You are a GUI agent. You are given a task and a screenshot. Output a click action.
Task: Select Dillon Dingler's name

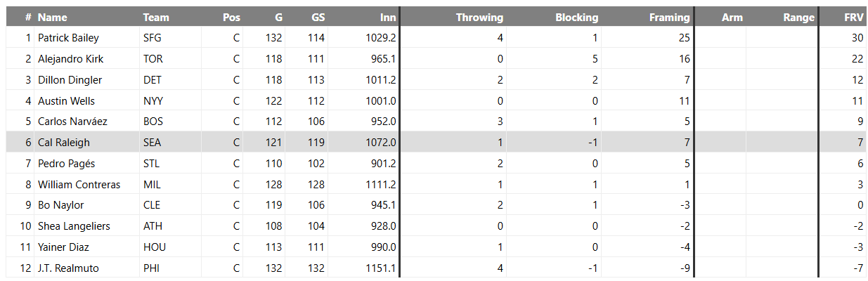(x=70, y=80)
